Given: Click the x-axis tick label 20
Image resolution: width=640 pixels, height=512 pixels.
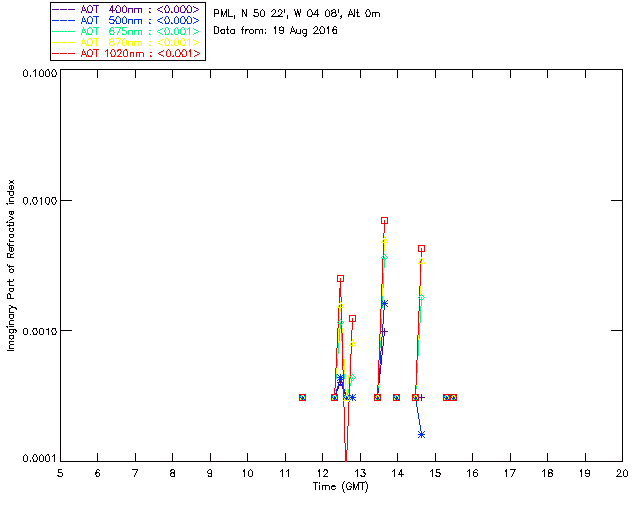Looking at the screenshot, I should (x=622, y=473).
